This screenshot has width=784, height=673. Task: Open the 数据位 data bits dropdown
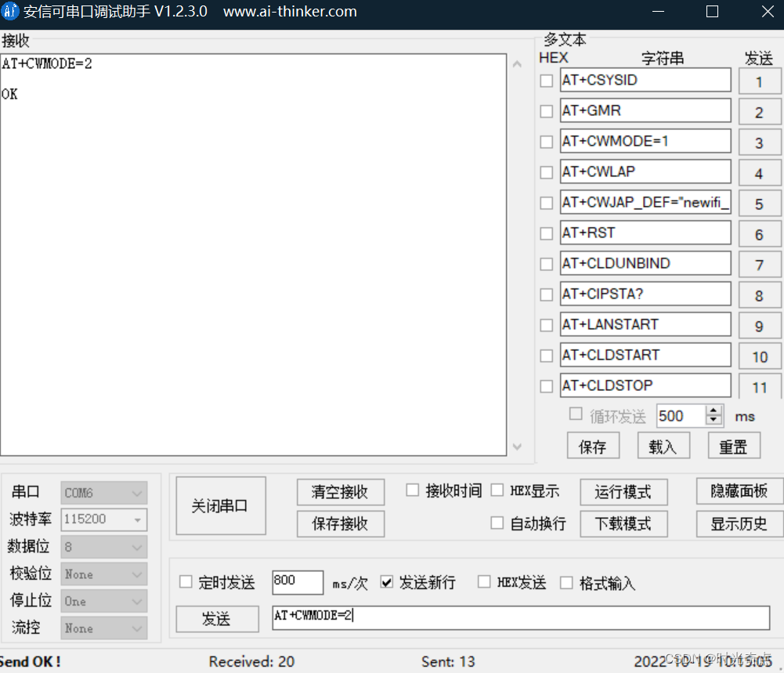[x=104, y=547]
